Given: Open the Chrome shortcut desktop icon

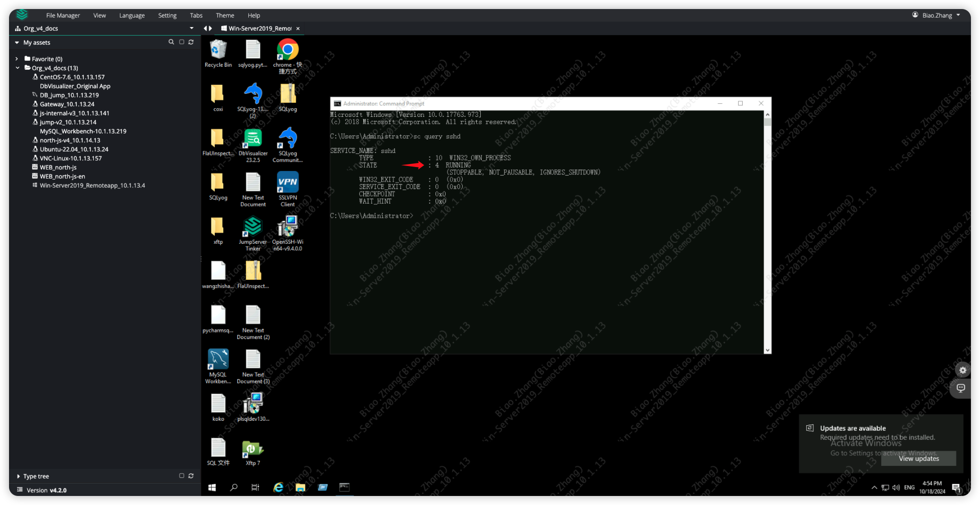Looking at the screenshot, I should click(x=288, y=56).
